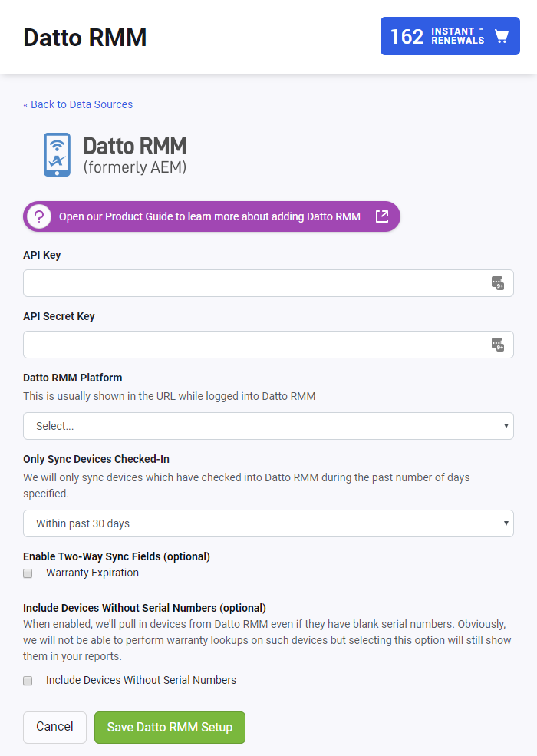
Task: Click 'This is usually shown in the URL' hint
Action: pos(170,396)
